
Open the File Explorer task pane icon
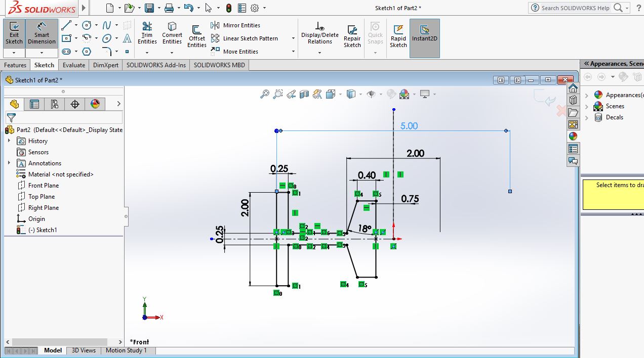[573, 112]
